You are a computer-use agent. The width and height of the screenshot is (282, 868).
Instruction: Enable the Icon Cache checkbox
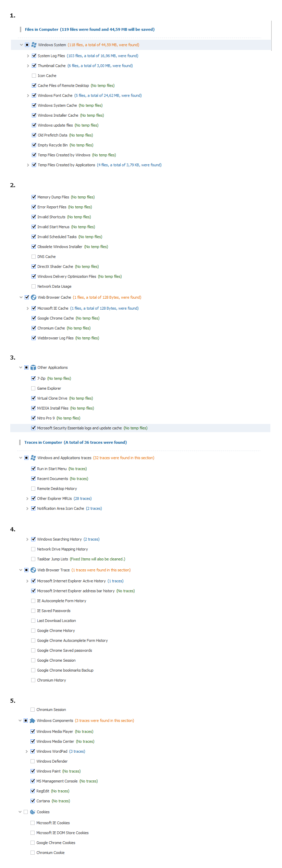click(34, 76)
